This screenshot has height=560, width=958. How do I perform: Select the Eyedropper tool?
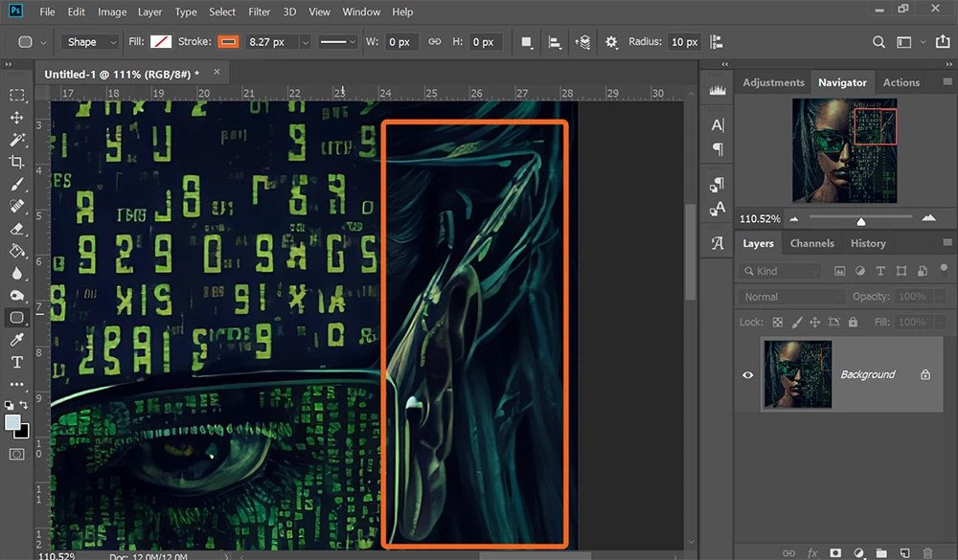click(17, 340)
